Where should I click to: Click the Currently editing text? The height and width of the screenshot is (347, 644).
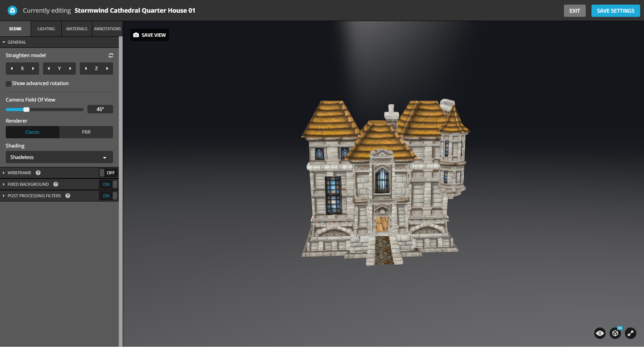coord(47,10)
